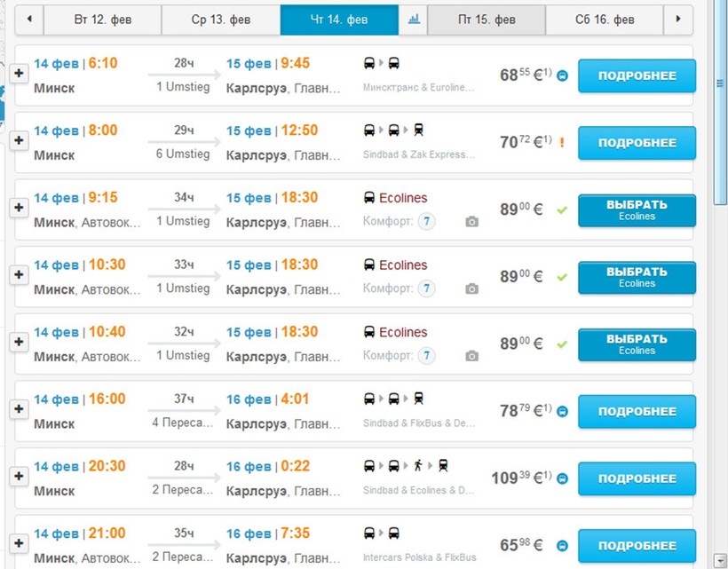This screenshot has height=569, width=728.
Task: Switch to Вт 12. фев date tab
Action: 102,19
